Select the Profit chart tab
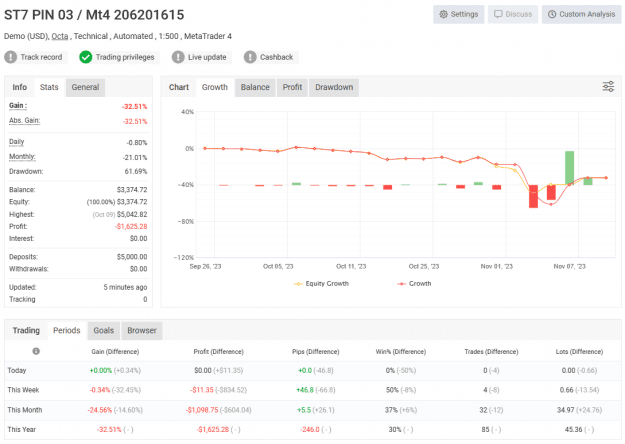 point(292,87)
